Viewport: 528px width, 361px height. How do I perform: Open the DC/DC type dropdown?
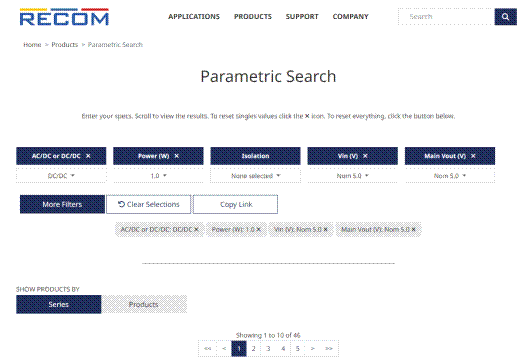click(x=61, y=175)
